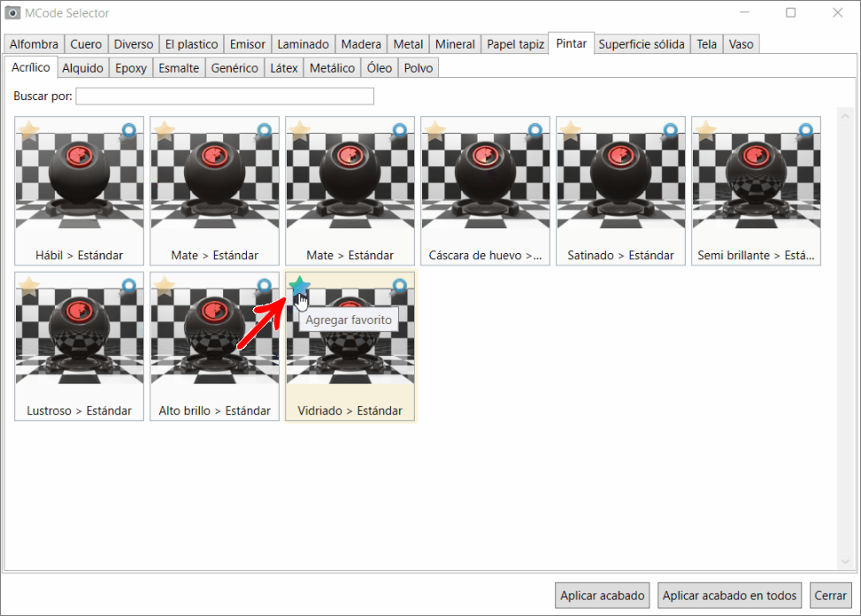The height and width of the screenshot is (616, 861).
Task: Open magnifier preview on Hábil > Estándar
Action: [128, 131]
